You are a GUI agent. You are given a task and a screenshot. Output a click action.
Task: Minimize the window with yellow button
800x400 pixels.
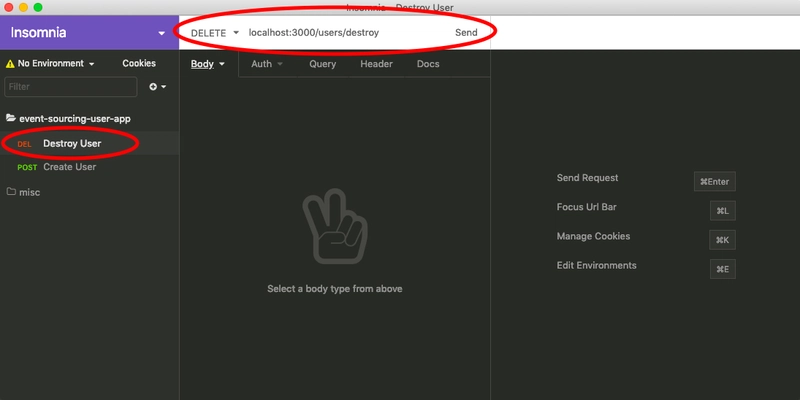23,7
